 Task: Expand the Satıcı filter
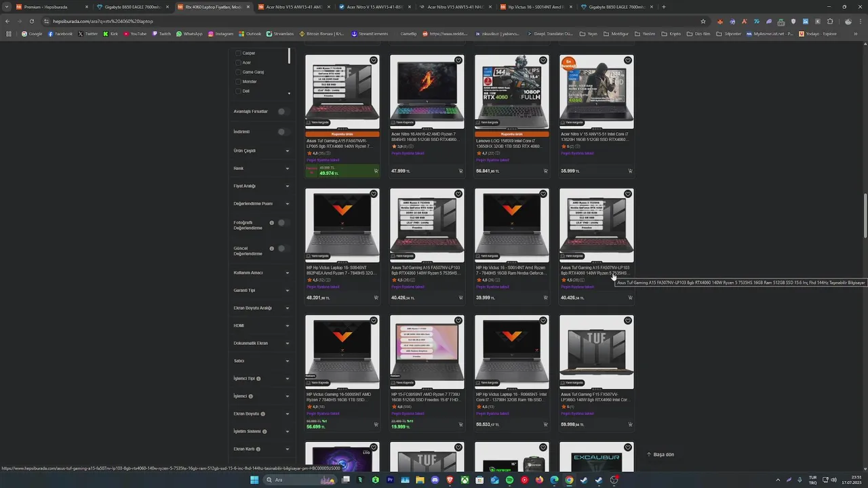pos(262,361)
